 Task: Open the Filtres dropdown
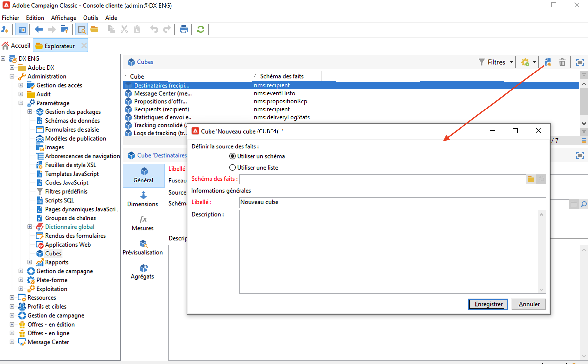point(496,62)
